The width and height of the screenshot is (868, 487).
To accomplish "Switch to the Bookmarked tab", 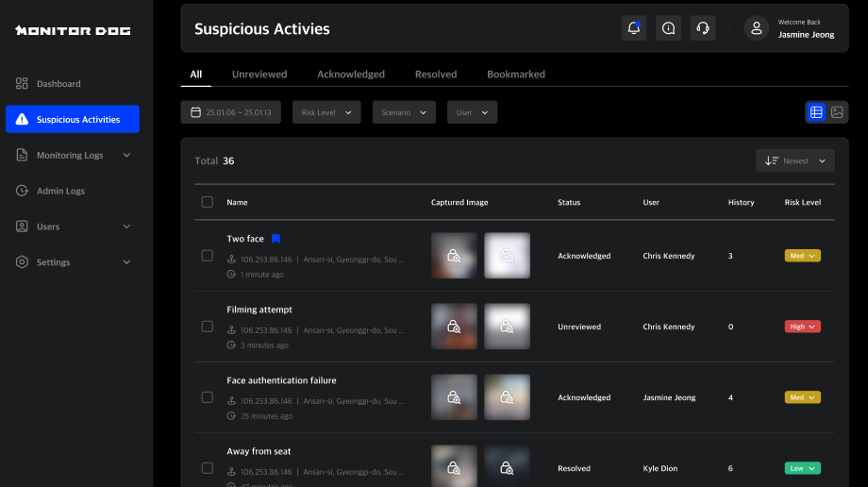I will 515,74.
